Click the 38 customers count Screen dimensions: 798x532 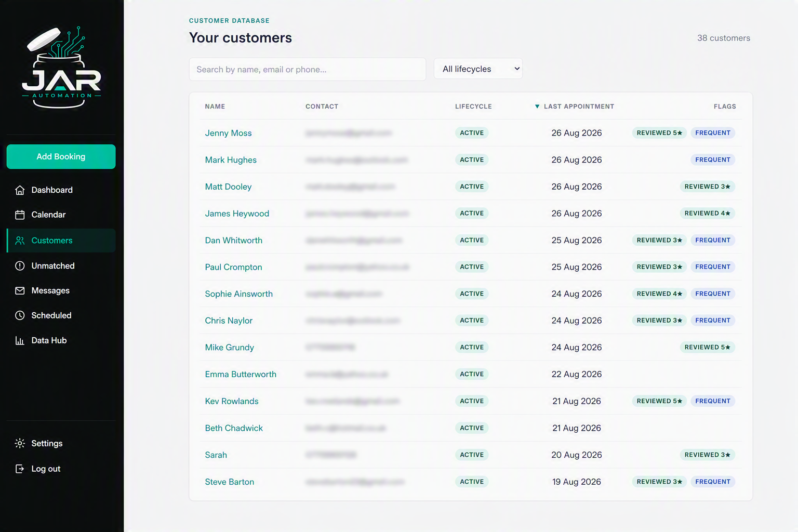click(x=724, y=38)
